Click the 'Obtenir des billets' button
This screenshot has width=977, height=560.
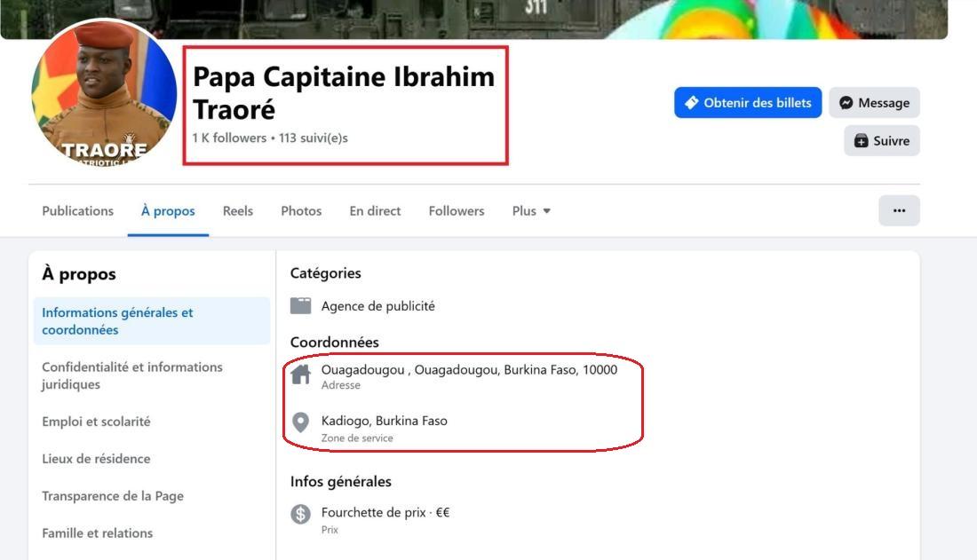click(747, 103)
